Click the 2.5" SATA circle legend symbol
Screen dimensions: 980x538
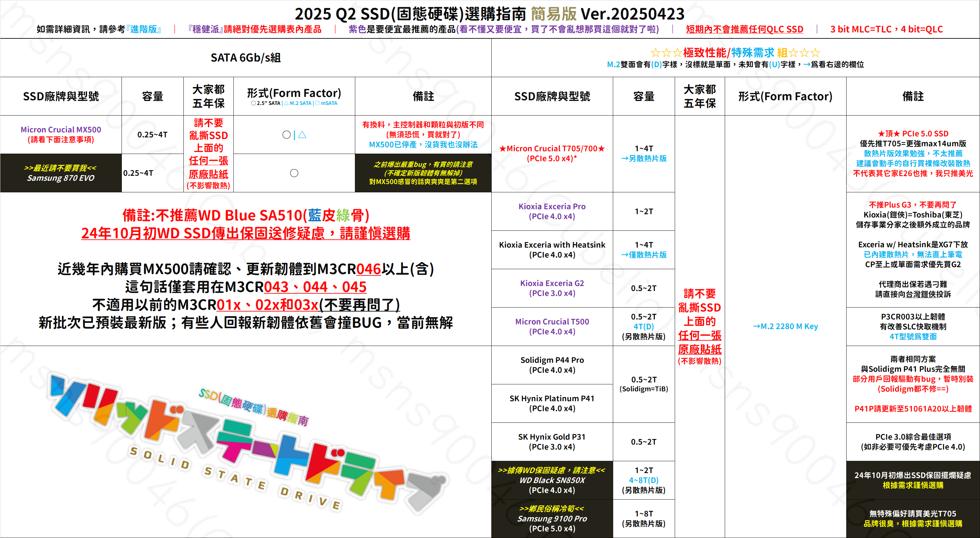point(253,103)
